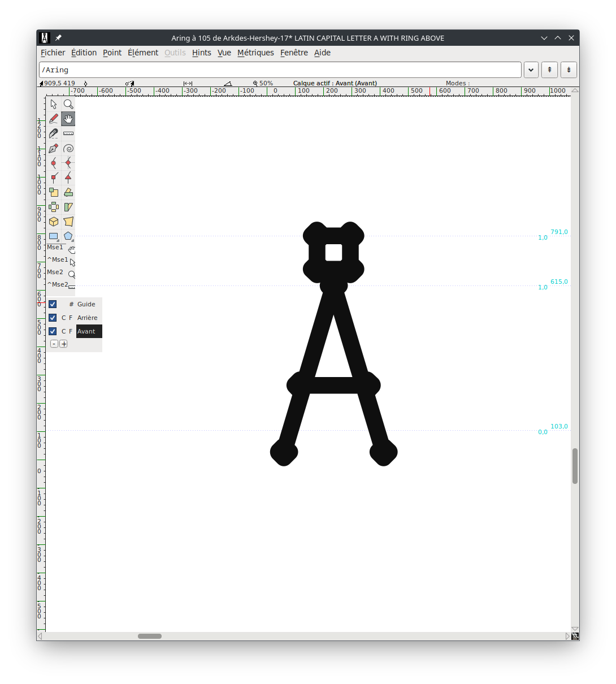Pick the freehand pencil drawing tool
The width and height of the screenshot is (616, 684).
[x=54, y=119]
